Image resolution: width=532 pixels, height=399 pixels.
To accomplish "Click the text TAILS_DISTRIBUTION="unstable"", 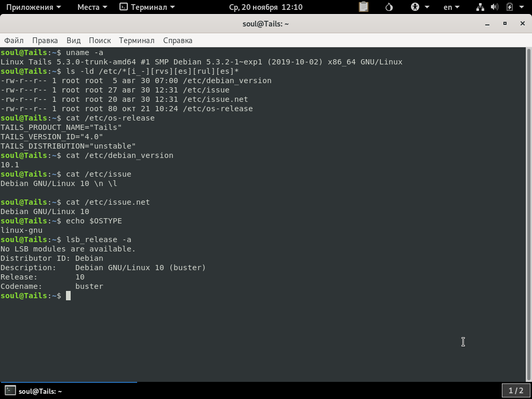I will tap(68, 146).
